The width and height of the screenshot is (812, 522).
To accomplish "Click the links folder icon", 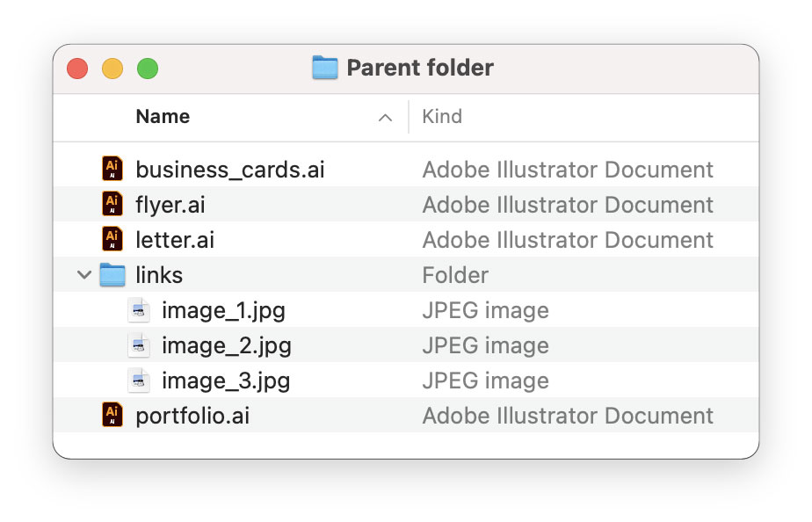I will click(112, 275).
